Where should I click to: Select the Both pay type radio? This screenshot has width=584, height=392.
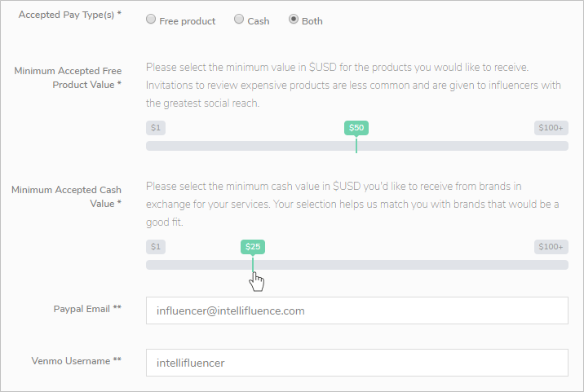pos(294,20)
